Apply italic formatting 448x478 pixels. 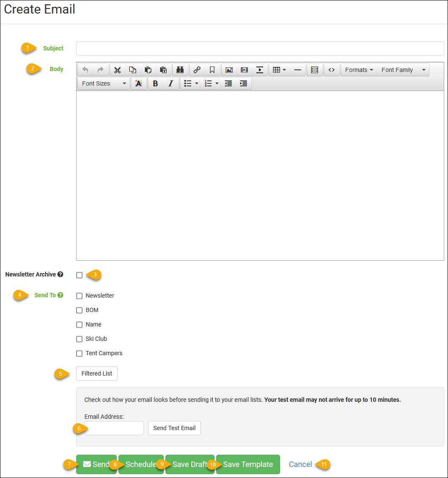pyautogui.click(x=170, y=83)
